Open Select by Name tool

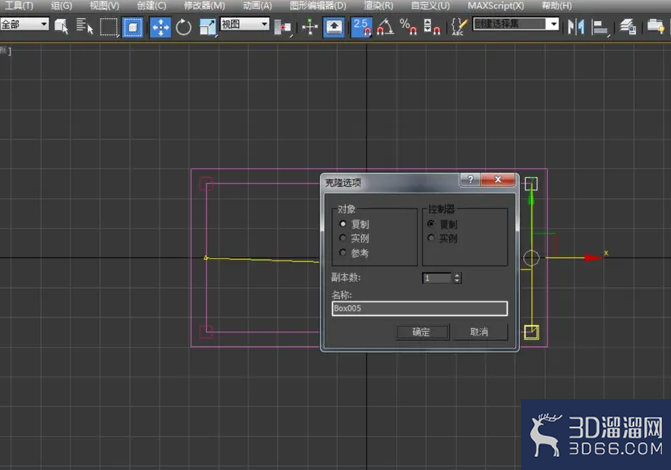point(84,27)
